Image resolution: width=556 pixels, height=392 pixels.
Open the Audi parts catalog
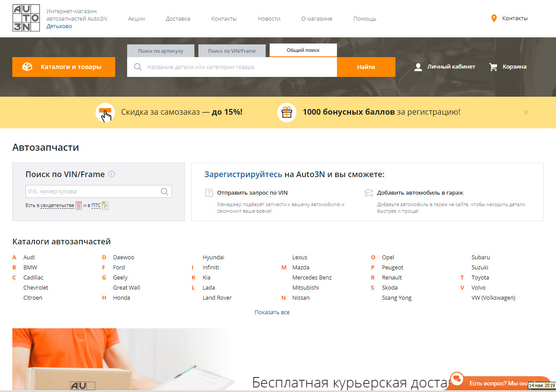(29, 257)
